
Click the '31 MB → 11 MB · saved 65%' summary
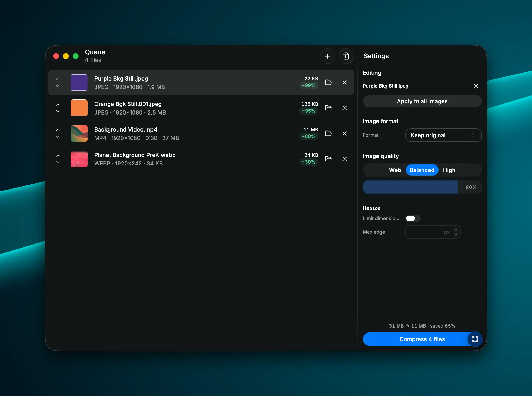422,326
